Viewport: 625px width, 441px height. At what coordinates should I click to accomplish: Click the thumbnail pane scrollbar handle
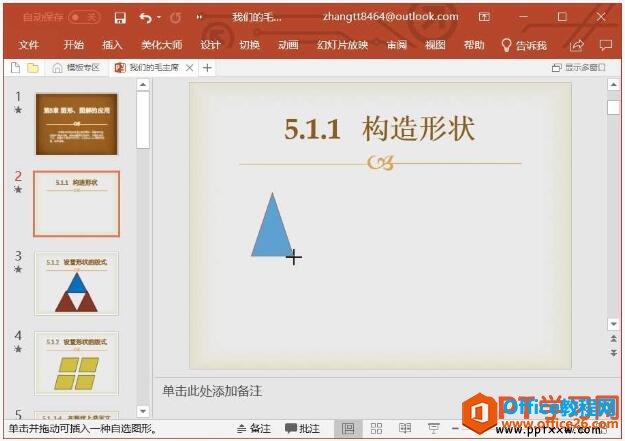143,120
